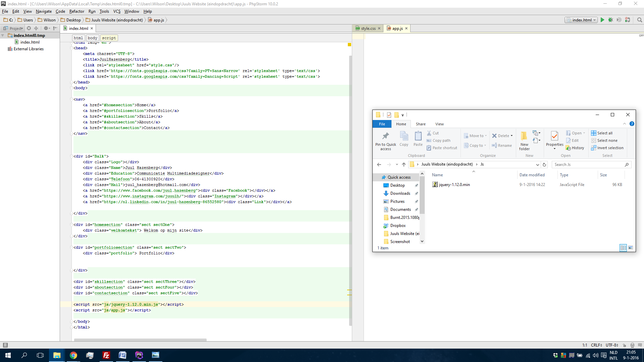Sort Explorer files by Date modified column
This screenshot has width=644, height=362.
pyautogui.click(x=532, y=175)
